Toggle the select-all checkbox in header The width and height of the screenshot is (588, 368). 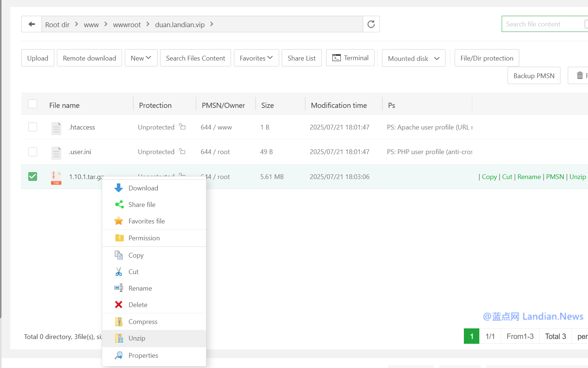(33, 104)
